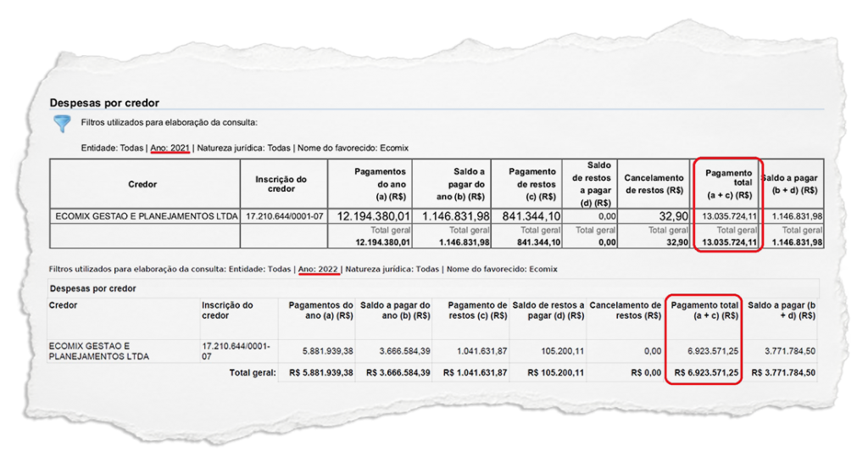The image size is (868, 452).
Task: Click bold 'R$ 3.666.584,39' total in 2022 table
Action: click(398, 373)
